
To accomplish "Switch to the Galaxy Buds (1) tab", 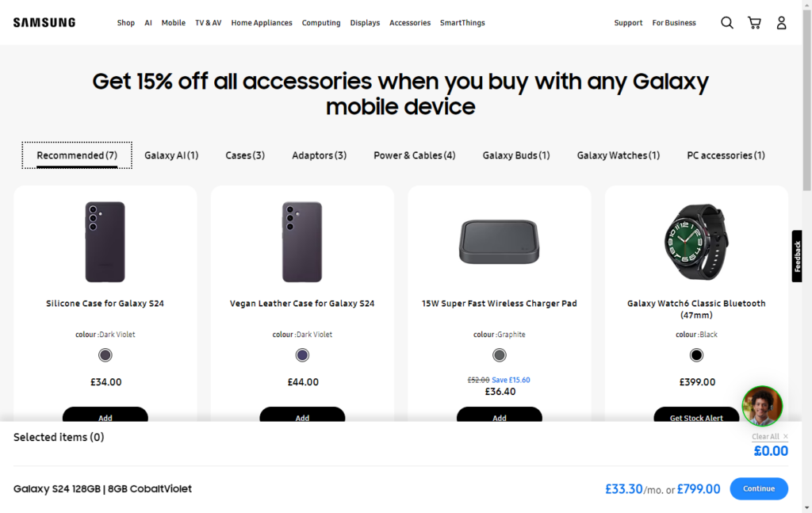I will point(516,155).
